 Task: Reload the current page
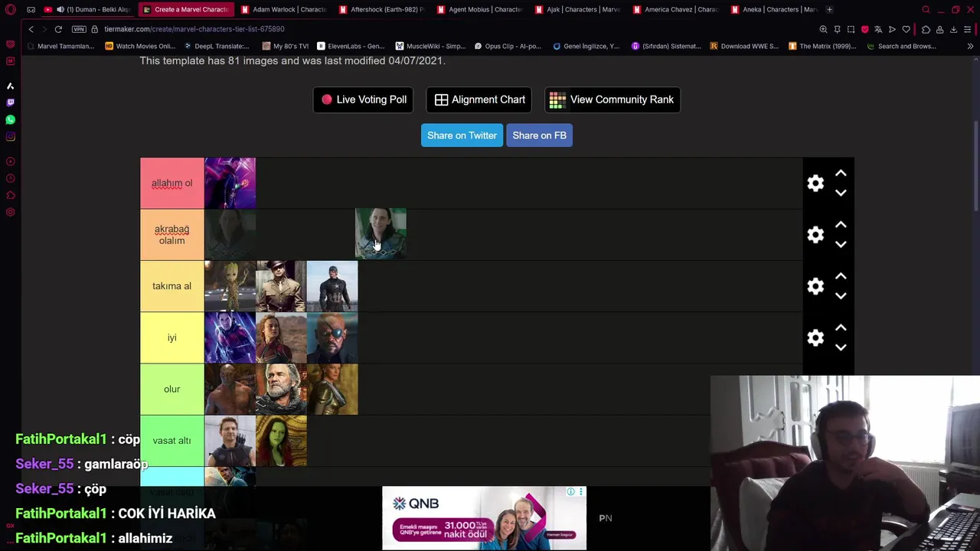click(x=58, y=29)
